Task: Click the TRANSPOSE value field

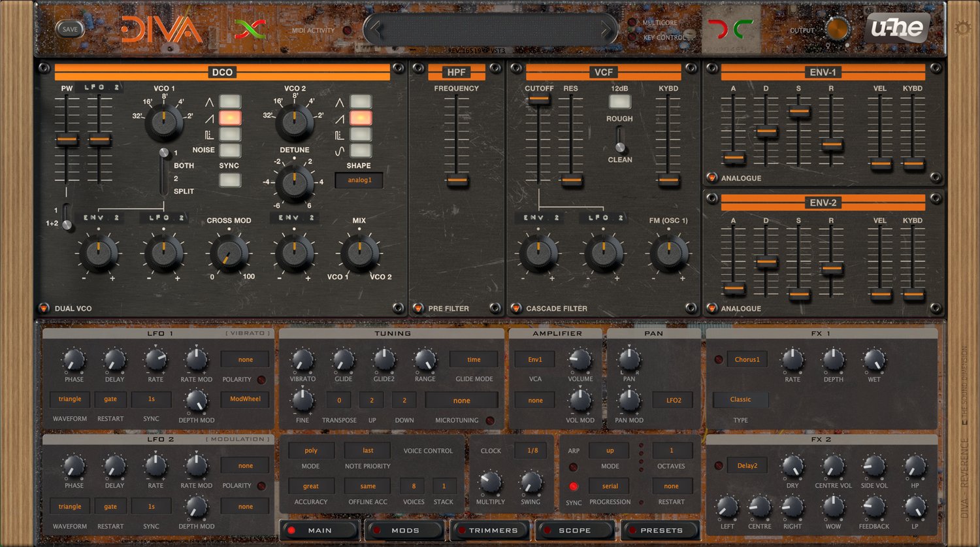Action: [338, 400]
